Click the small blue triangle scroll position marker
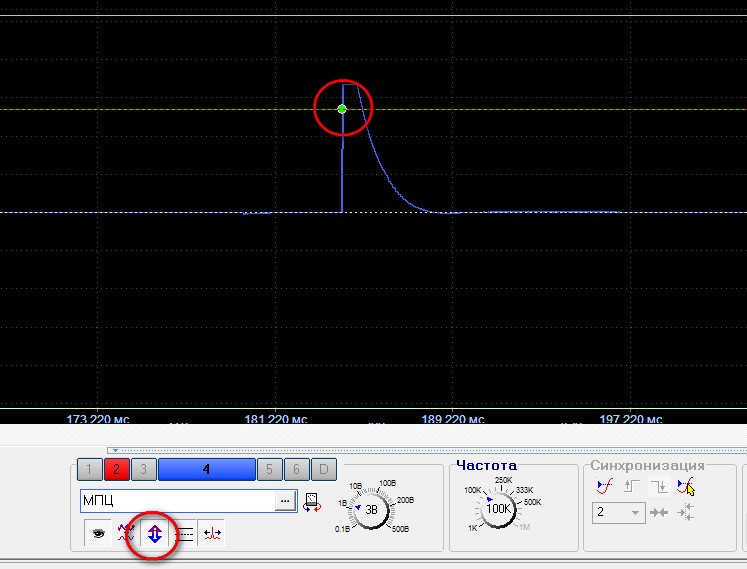Screen dimensions: 747x569 [x=115, y=450]
